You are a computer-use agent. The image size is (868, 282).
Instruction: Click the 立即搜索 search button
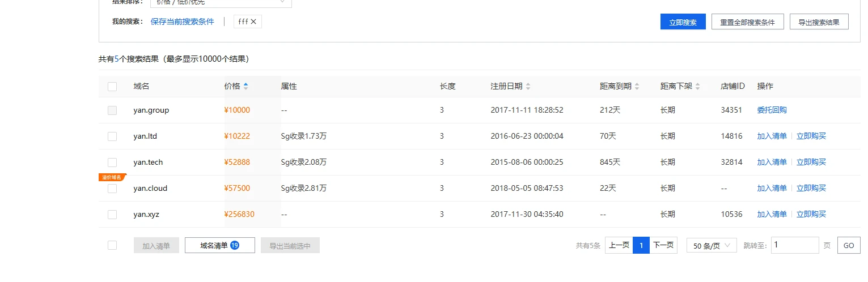[x=683, y=22]
